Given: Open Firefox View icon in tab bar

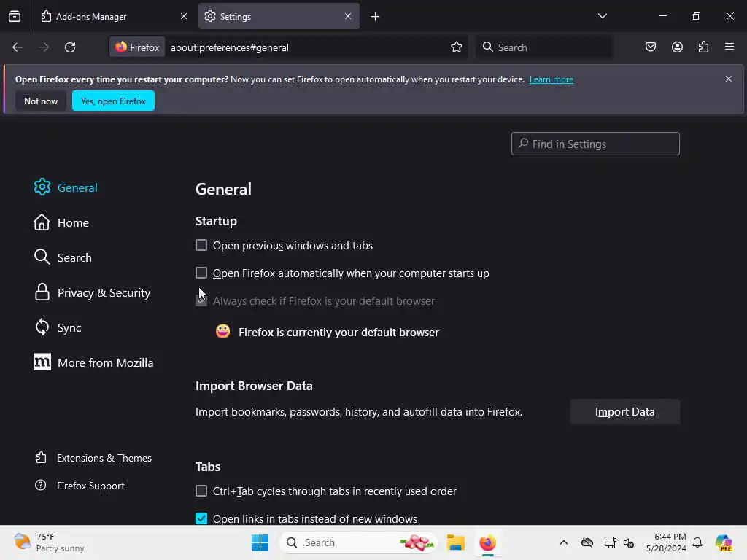Looking at the screenshot, I should (15, 16).
